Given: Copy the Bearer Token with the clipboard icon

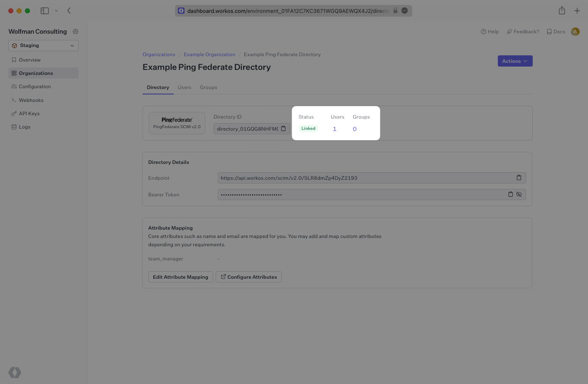Looking at the screenshot, I should coord(510,194).
